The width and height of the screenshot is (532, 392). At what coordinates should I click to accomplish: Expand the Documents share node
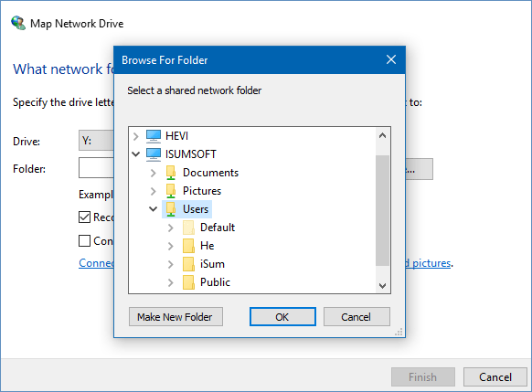pos(154,173)
